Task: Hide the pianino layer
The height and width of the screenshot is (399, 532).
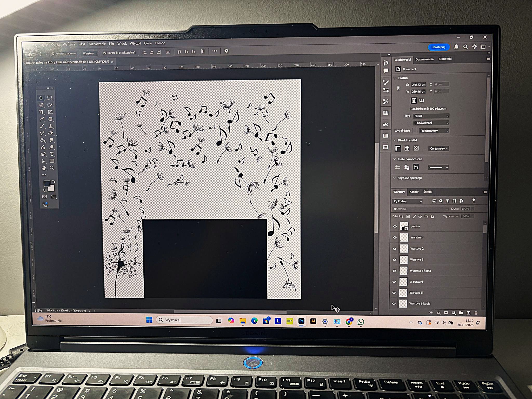Action: pyautogui.click(x=395, y=226)
